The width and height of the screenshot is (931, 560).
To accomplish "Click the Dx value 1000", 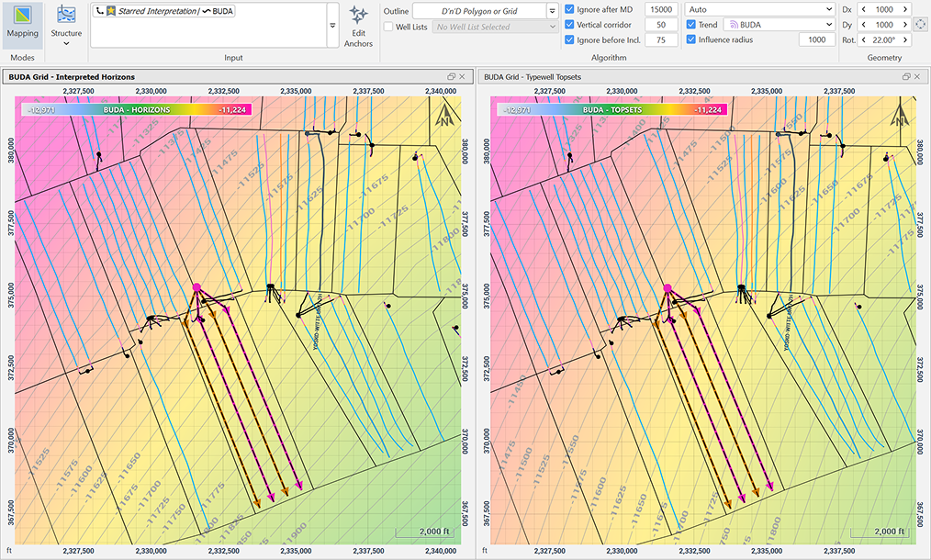I will [884, 9].
